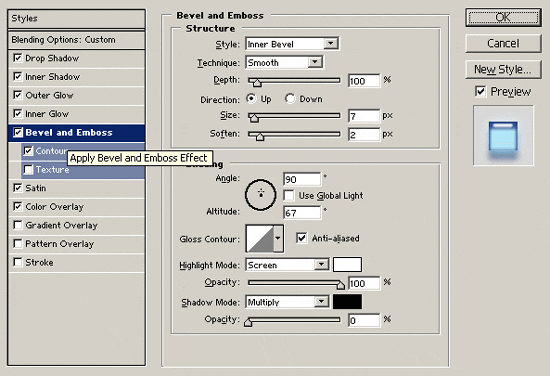The width and height of the screenshot is (550, 376).
Task: Click the Highlight Opacity slider handle
Action: point(340,285)
